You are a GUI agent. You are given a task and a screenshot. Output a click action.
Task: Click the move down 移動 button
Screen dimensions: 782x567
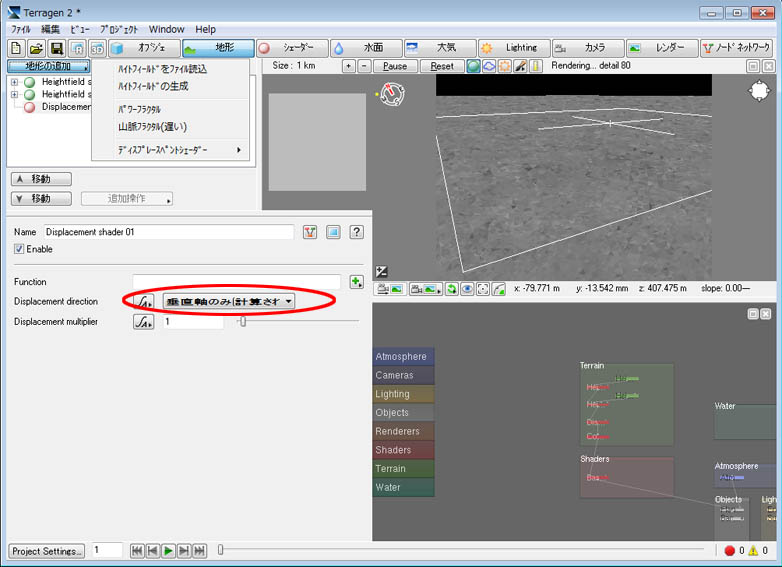pos(41,198)
